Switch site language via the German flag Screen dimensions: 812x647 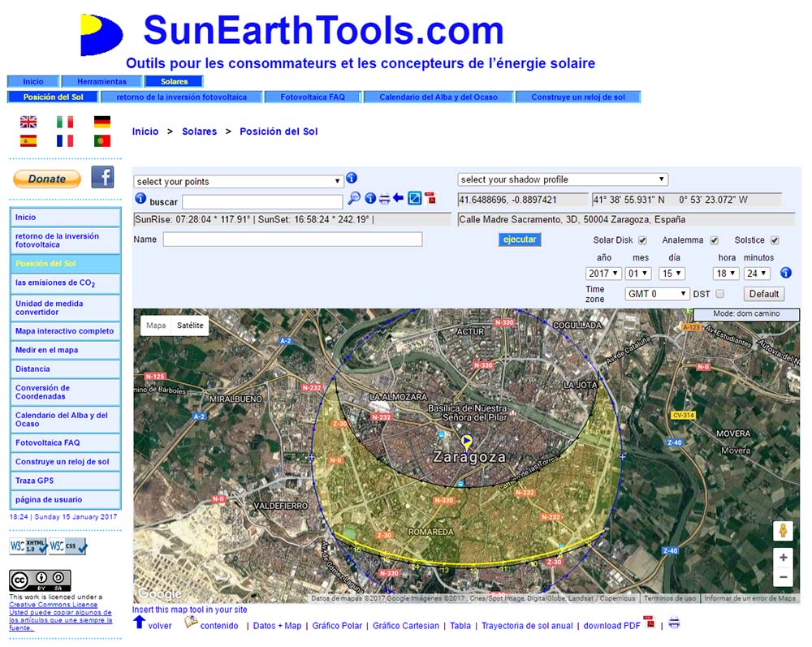[x=102, y=122]
